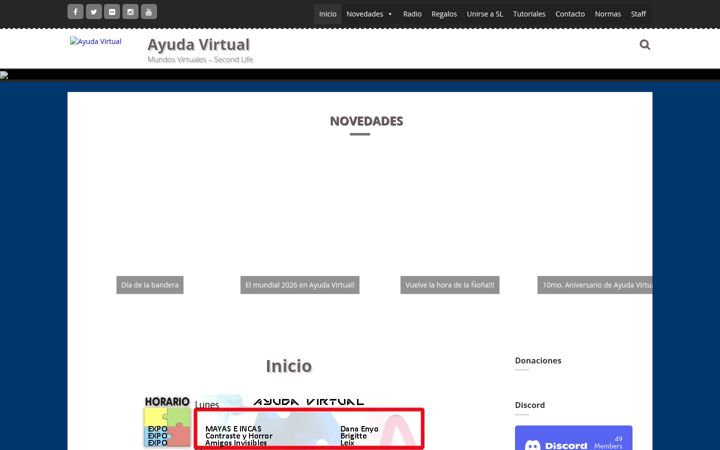
Task: Click the Contraste y Horror entry
Action: coord(239,436)
